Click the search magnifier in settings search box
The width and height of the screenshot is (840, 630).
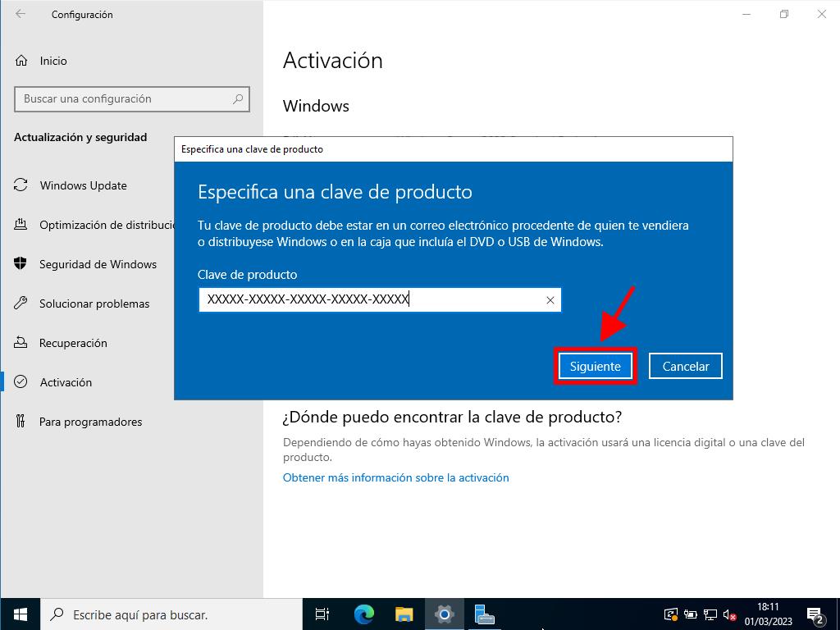click(x=238, y=99)
